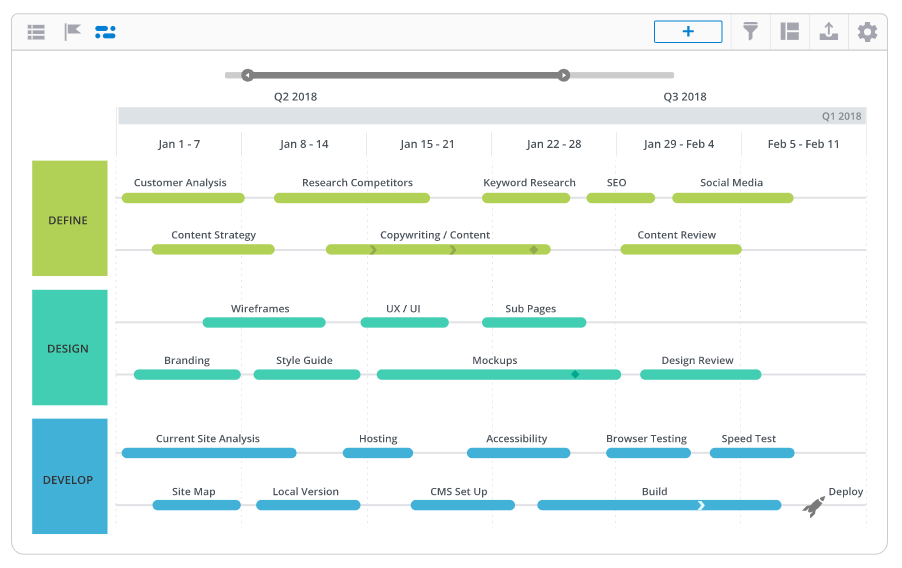Open the layout panel icon

789,31
